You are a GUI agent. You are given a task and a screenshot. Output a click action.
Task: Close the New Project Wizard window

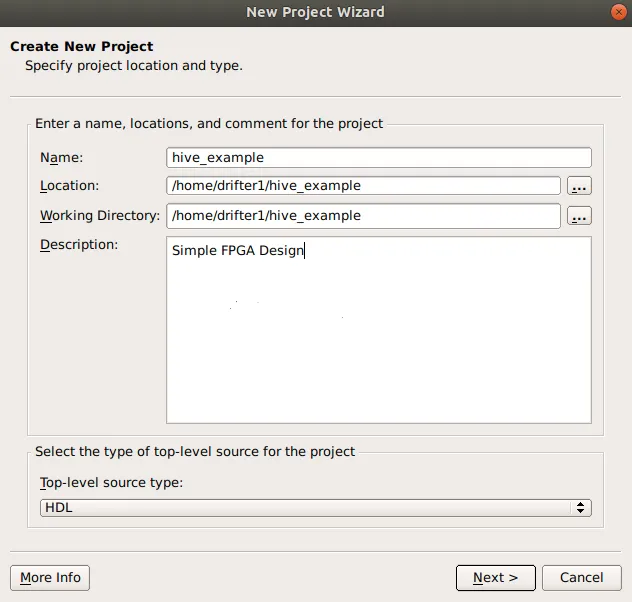618,12
